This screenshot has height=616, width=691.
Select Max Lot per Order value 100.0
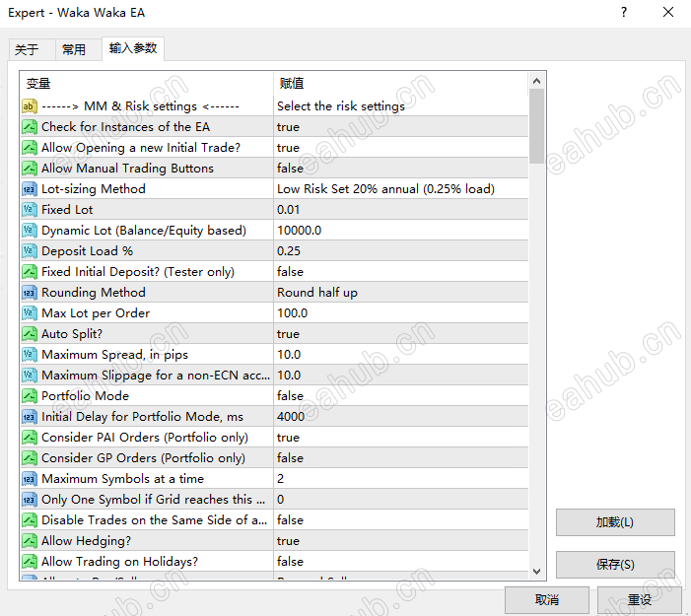pyautogui.click(x=400, y=313)
